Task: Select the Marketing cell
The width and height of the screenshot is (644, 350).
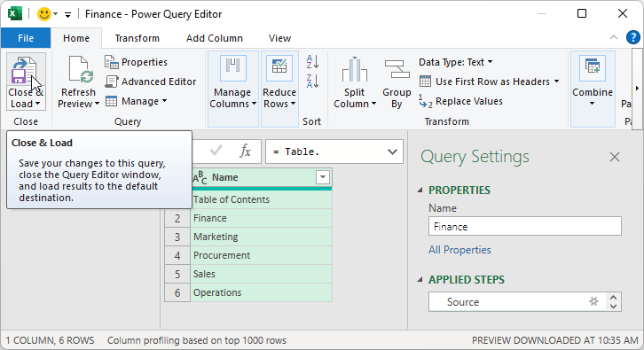Action: (x=261, y=237)
